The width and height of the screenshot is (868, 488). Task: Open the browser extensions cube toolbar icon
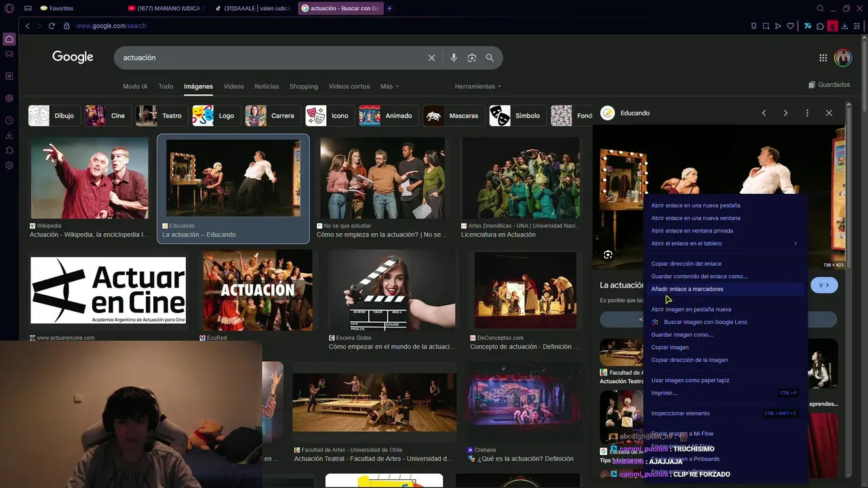[x=820, y=26]
